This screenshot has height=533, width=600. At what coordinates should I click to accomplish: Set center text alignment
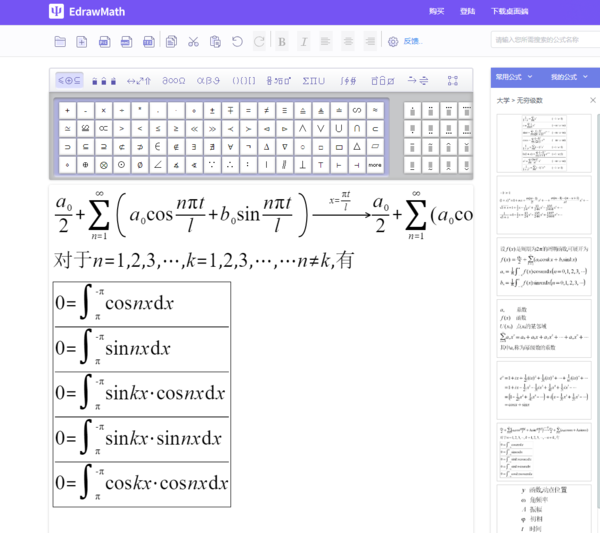(x=348, y=41)
